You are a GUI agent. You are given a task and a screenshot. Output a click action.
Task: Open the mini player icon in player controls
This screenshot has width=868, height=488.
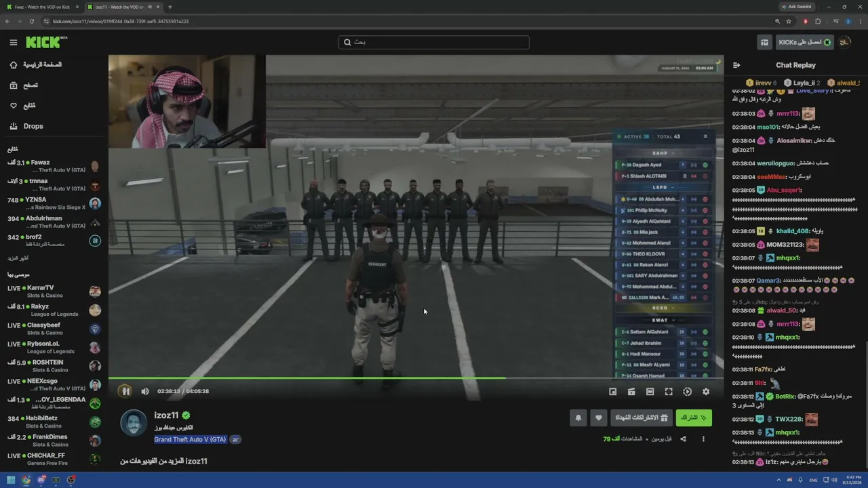613,391
